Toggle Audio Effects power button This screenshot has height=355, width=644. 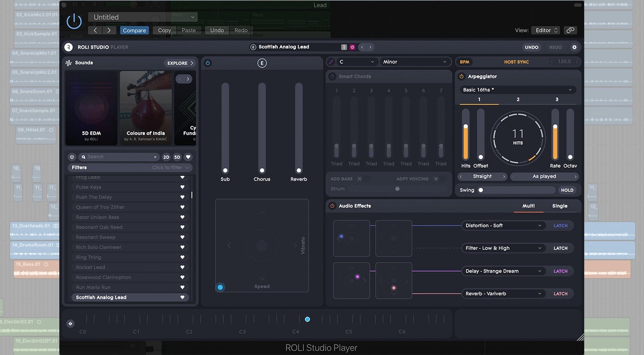(332, 206)
